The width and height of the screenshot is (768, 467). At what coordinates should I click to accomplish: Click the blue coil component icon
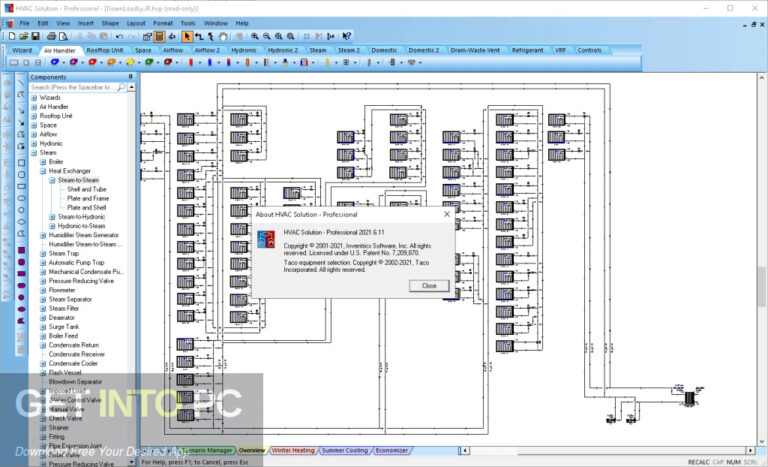coord(210,62)
